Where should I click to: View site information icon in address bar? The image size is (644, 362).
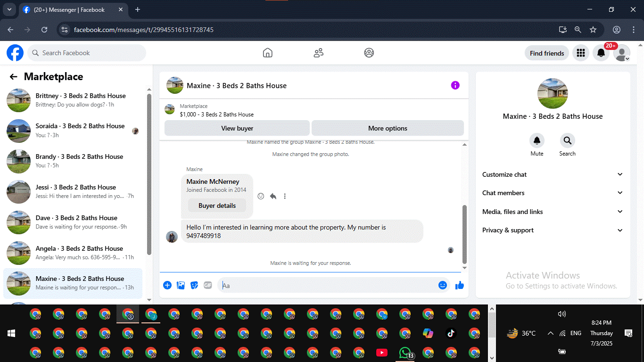pyautogui.click(x=65, y=30)
